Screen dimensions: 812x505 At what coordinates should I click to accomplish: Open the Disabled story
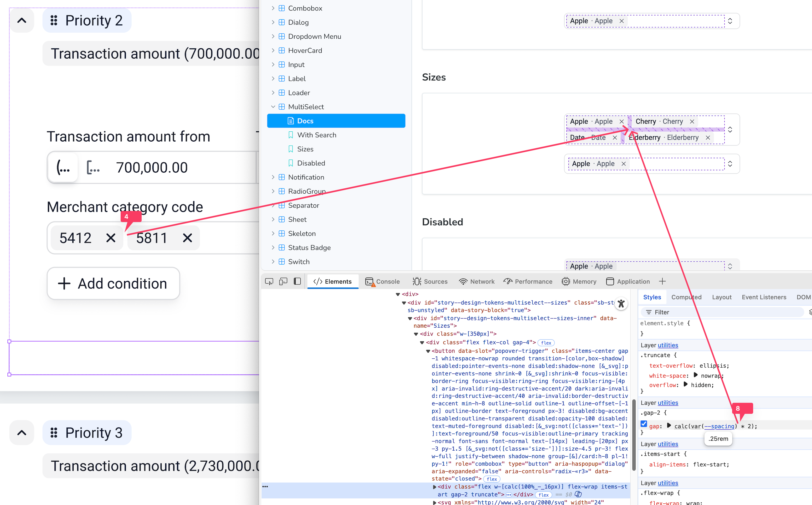pyautogui.click(x=311, y=163)
